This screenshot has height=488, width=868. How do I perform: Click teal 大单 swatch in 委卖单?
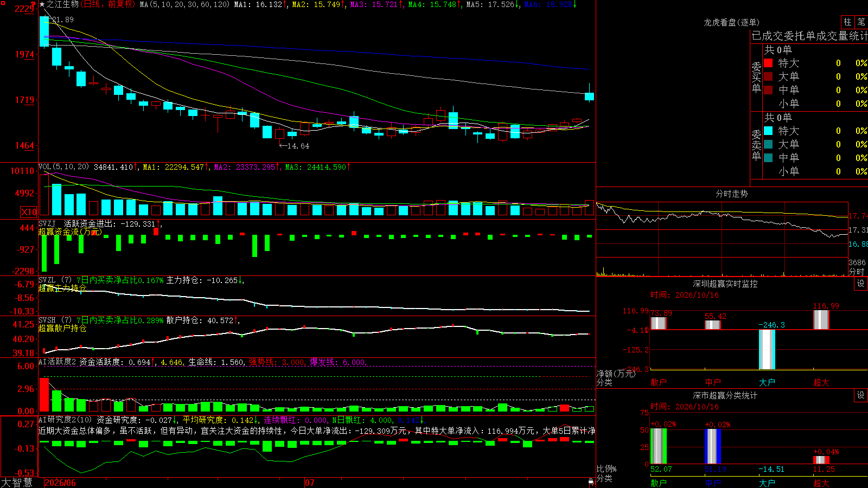768,144
